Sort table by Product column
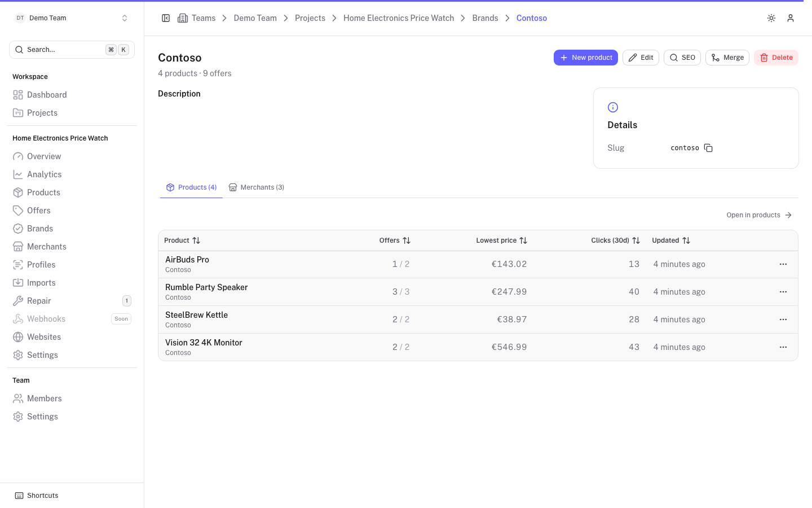The image size is (812, 508). [182, 240]
